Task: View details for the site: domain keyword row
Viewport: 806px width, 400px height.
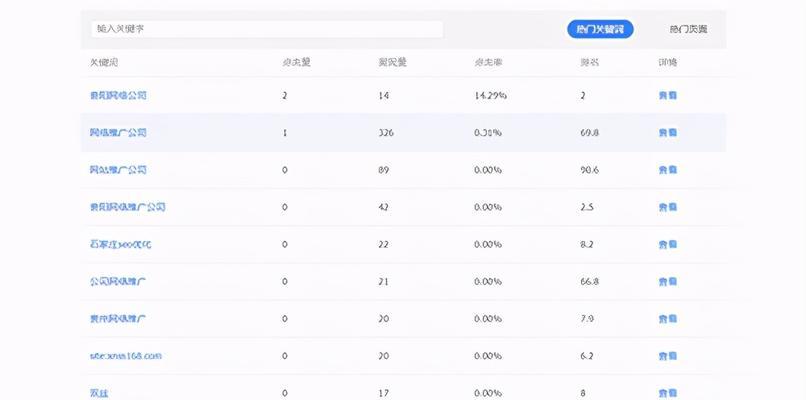Action: click(x=667, y=356)
